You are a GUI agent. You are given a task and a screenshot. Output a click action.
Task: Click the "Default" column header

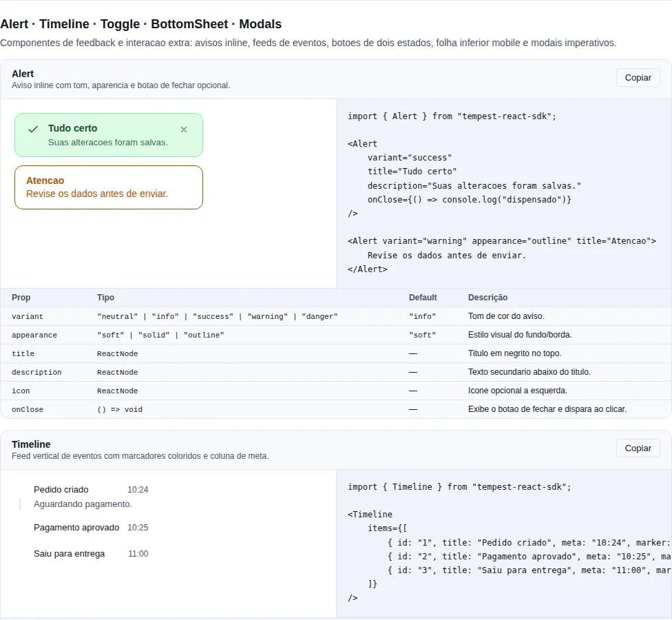423,298
